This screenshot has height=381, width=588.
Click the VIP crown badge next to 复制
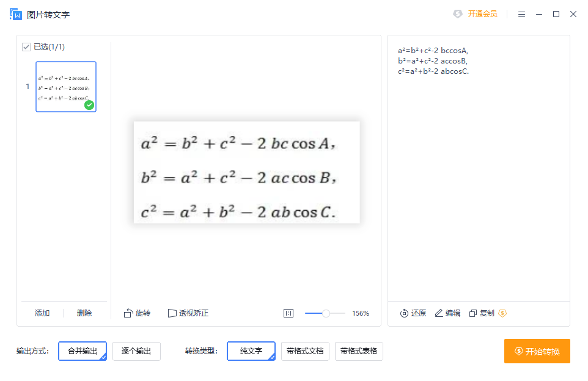(x=502, y=313)
